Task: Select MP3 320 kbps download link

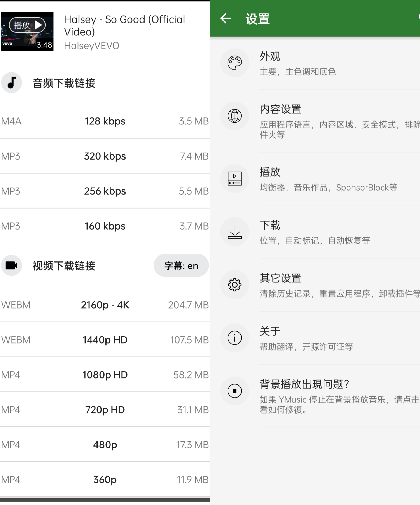Action: pos(105,156)
